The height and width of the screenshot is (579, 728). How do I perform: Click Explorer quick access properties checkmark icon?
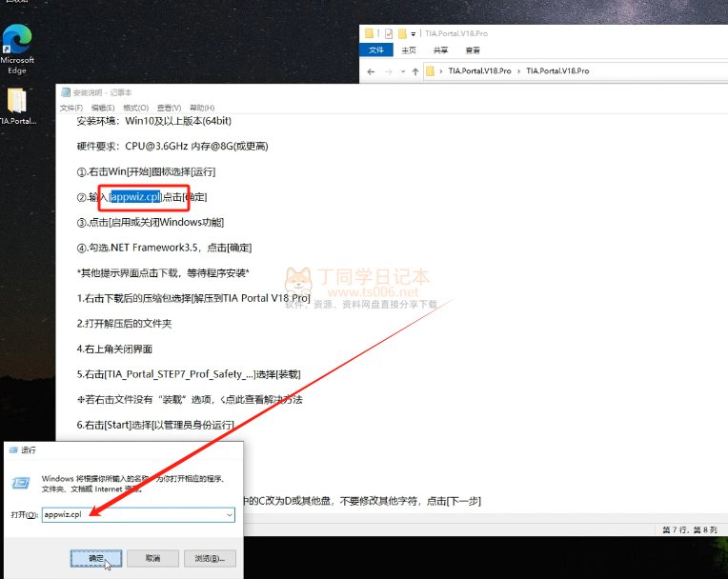pos(389,33)
